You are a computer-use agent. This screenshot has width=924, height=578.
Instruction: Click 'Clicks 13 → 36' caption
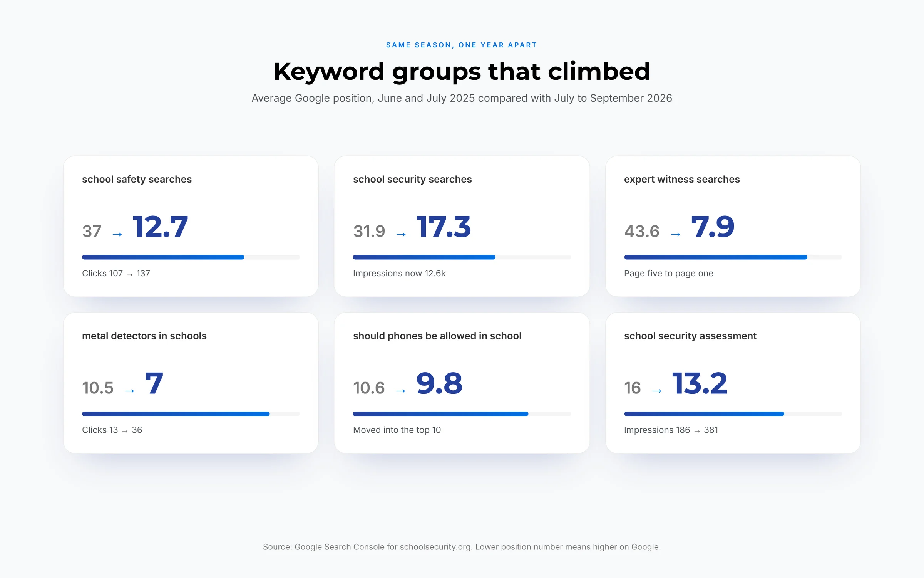point(112,430)
